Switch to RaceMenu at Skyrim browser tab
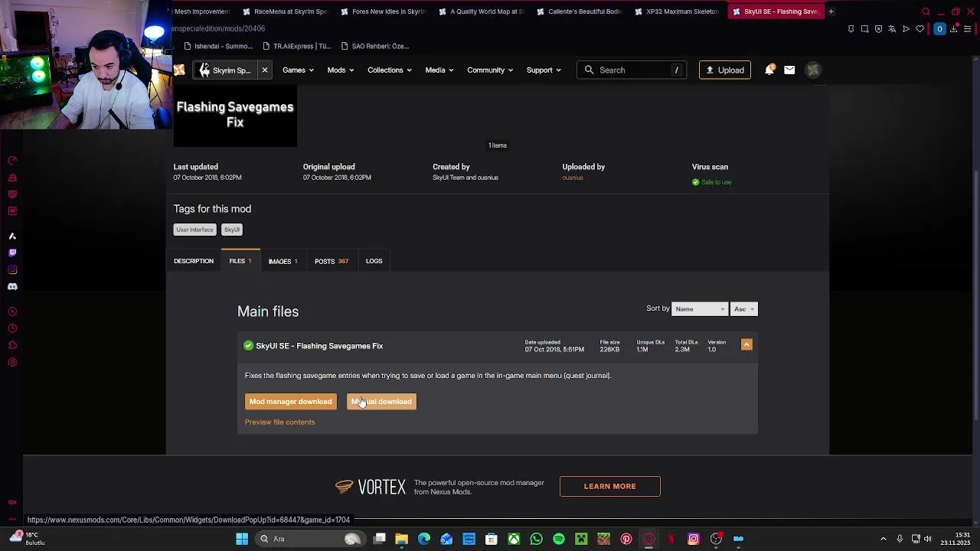 pyautogui.click(x=285, y=11)
